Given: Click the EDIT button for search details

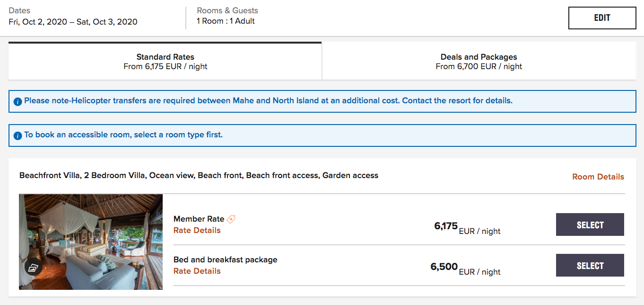Looking at the screenshot, I should point(602,18).
